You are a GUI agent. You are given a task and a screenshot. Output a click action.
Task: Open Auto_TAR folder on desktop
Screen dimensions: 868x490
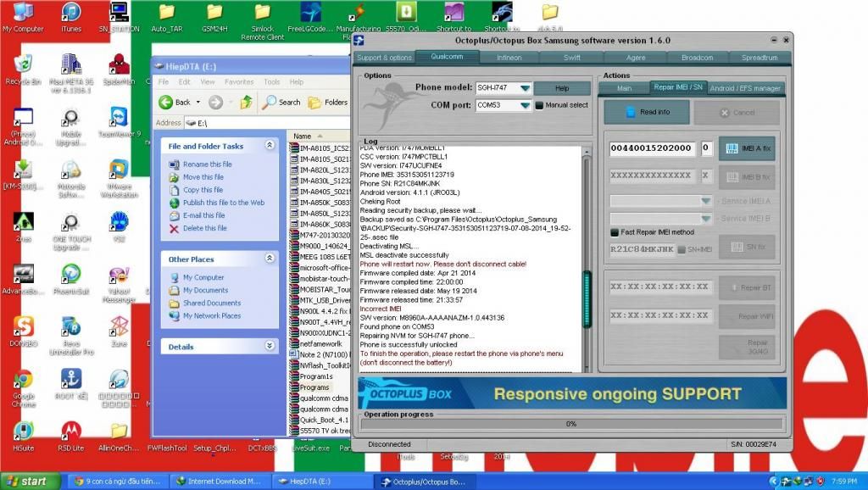coord(167,17)
